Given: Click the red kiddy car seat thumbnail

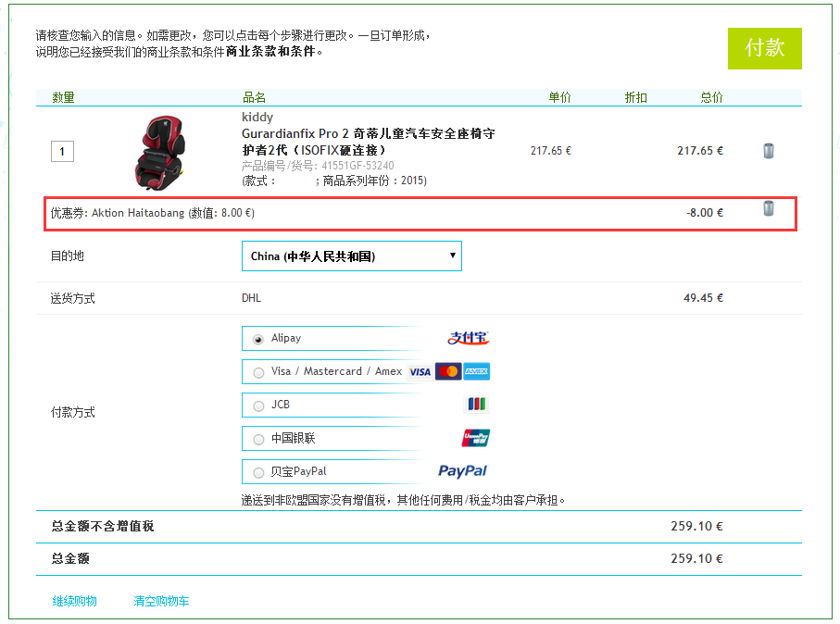Looking at the screenshot, I should [x=160, y=153].
